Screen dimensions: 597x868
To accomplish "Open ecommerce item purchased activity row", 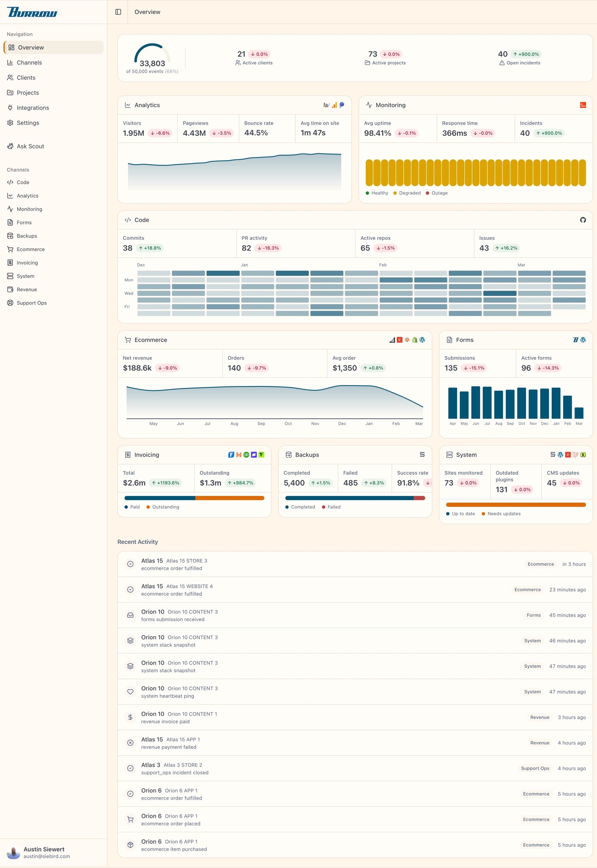I will click(x=355, y=845).
